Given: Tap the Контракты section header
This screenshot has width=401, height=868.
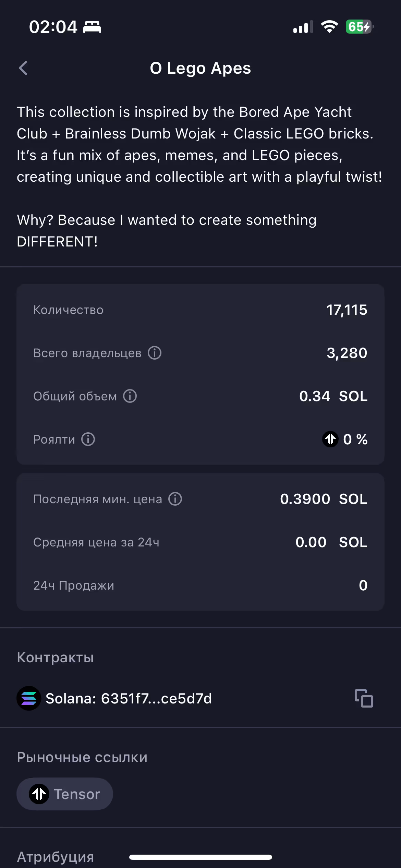Looking at the screenshot, I should 55,658.
